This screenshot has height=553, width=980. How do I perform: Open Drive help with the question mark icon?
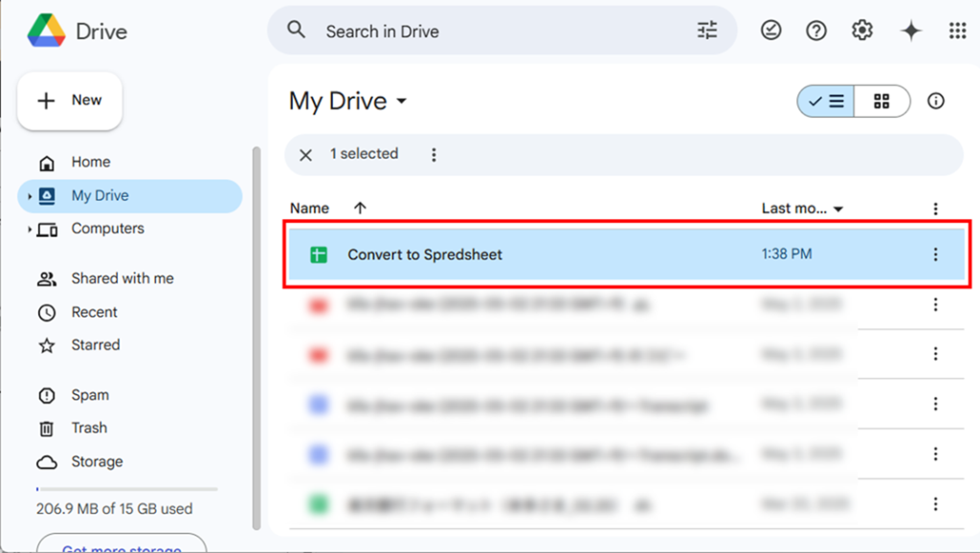(815, 30)
